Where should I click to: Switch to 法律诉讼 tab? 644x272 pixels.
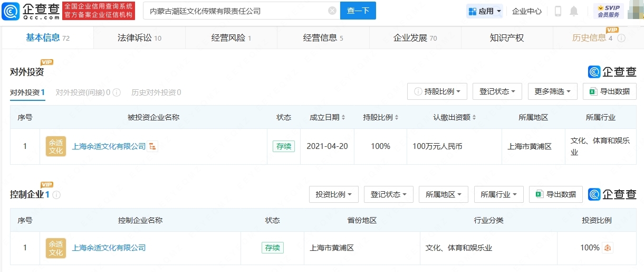point(139,37)
